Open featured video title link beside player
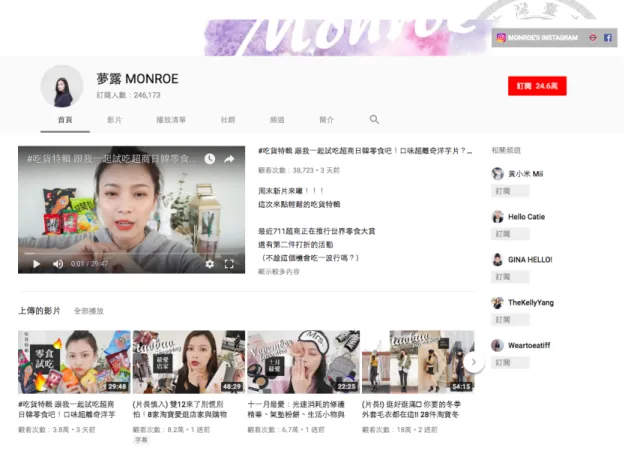This screenshot has width=628, height=460. 365,151
